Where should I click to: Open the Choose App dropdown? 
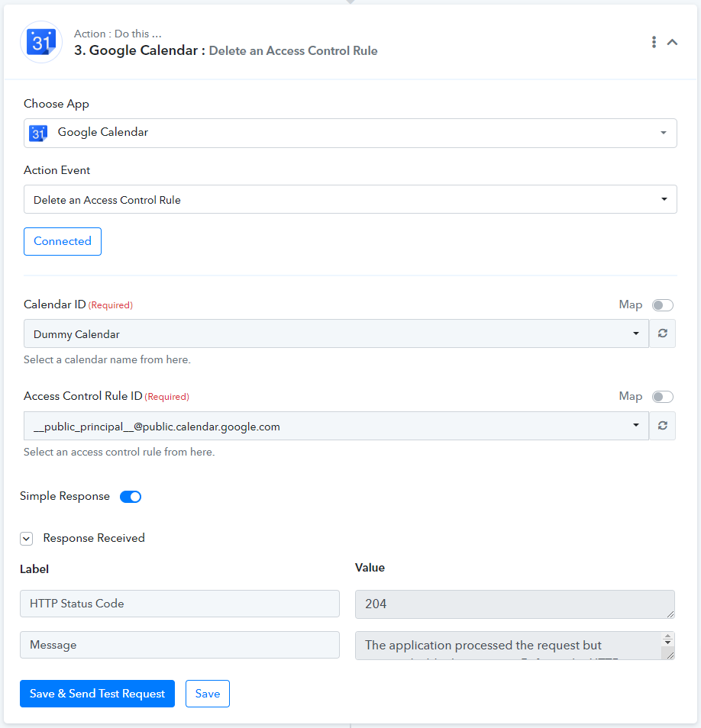point(350,134)
